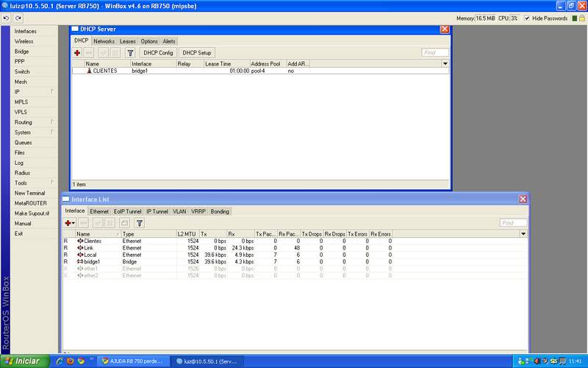Open Windows Iniciar start menu
The height and width of the screenshot is (368, 588).
point(25,361)
